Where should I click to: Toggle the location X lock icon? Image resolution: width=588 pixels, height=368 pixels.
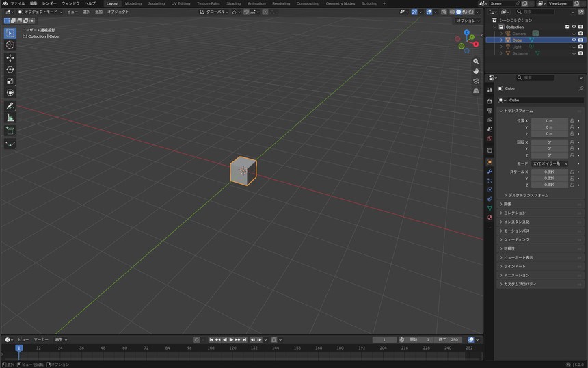tap(572, 121)
